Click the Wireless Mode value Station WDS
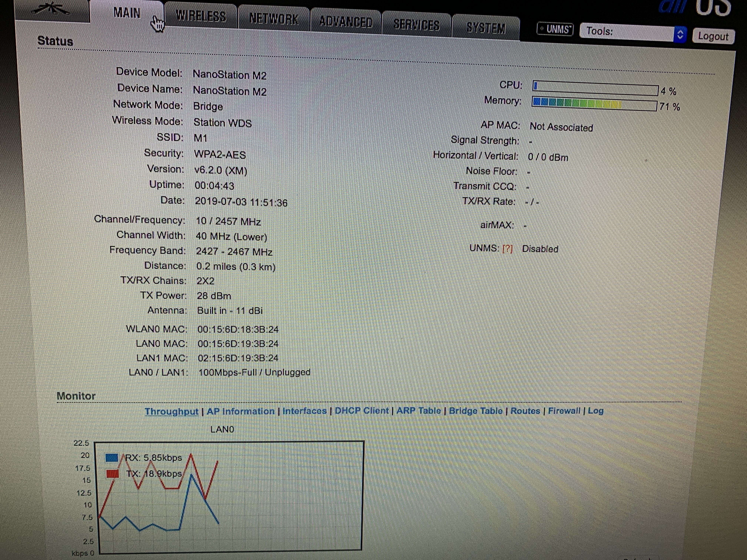The width and height of the screenshot is (747, 560). point(223,123)
